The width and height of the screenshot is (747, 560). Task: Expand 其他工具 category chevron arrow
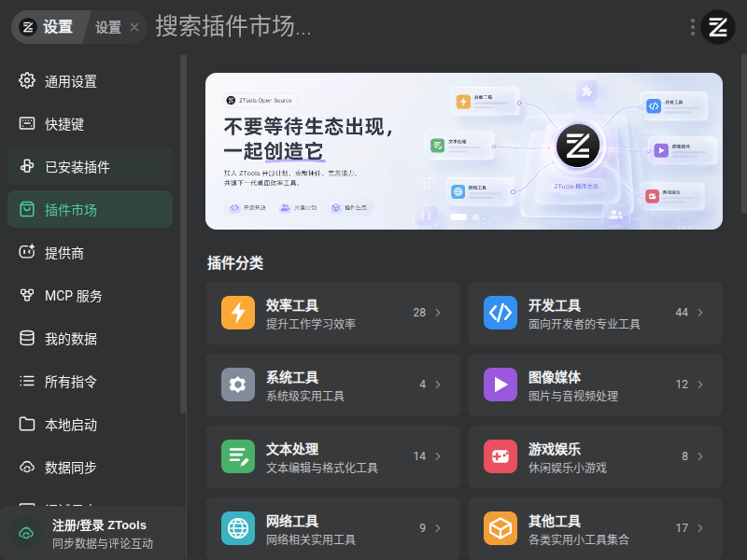tap(700, 528)
